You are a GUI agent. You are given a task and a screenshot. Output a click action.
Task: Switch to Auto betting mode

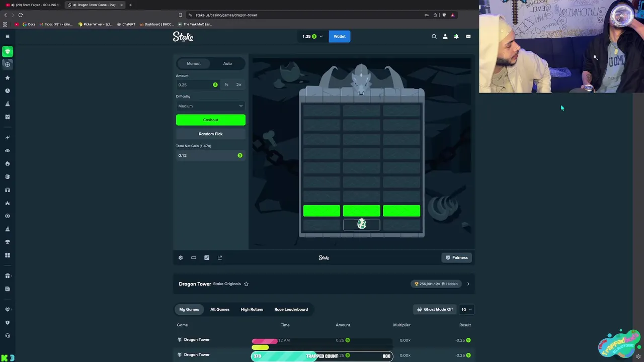tap(227, 64)
